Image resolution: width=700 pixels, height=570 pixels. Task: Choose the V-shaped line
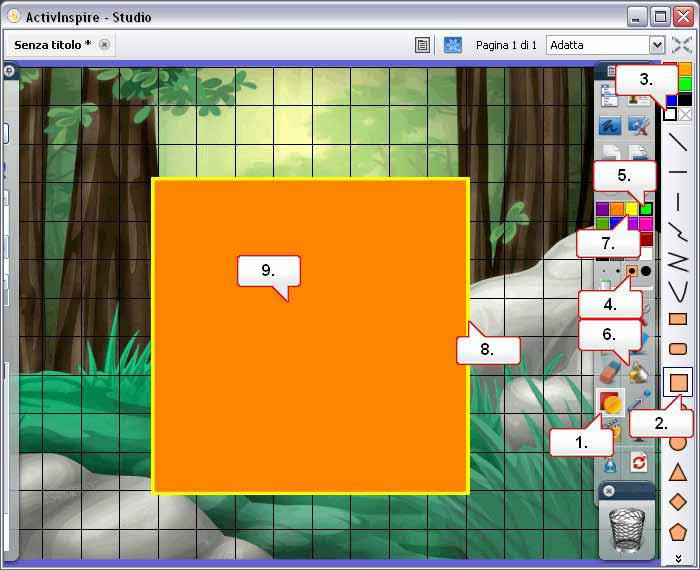tap(678, 291)
